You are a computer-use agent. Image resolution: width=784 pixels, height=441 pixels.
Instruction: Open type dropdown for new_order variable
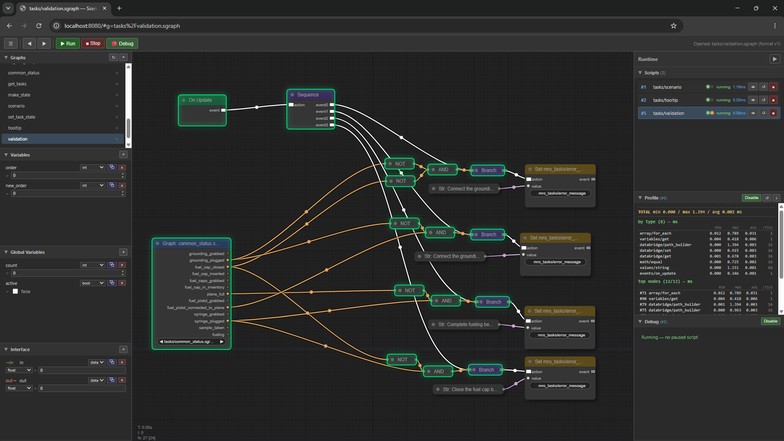tap(92, 186)
